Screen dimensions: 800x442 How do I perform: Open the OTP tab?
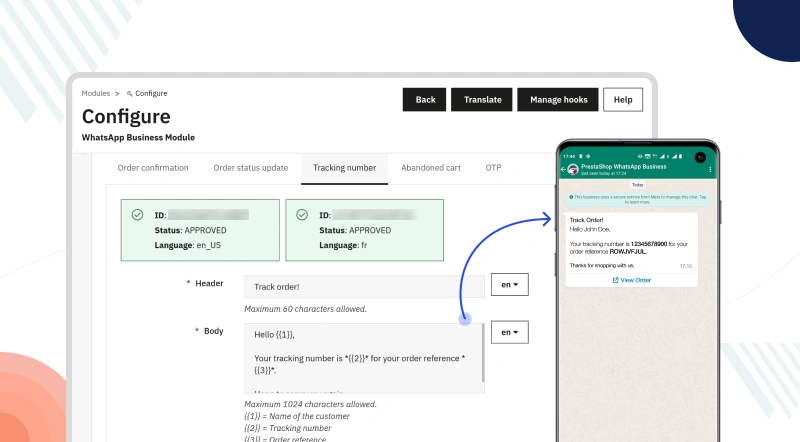tap(494, 168)
